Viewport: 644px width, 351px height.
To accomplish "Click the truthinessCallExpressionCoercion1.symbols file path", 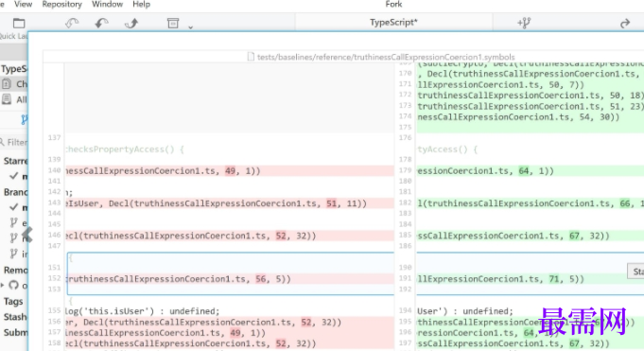I will pos(386,57).
